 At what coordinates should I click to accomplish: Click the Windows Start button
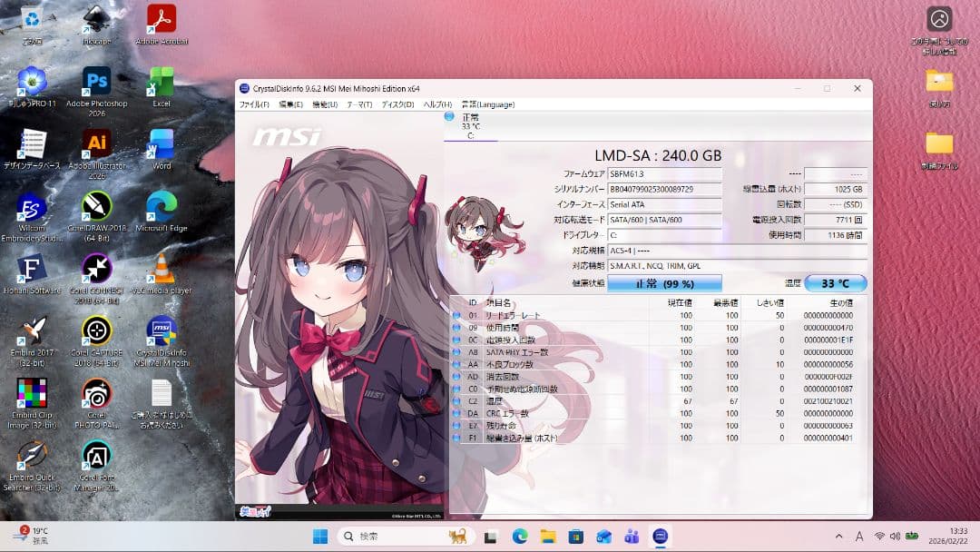click(x=320, y=536)
